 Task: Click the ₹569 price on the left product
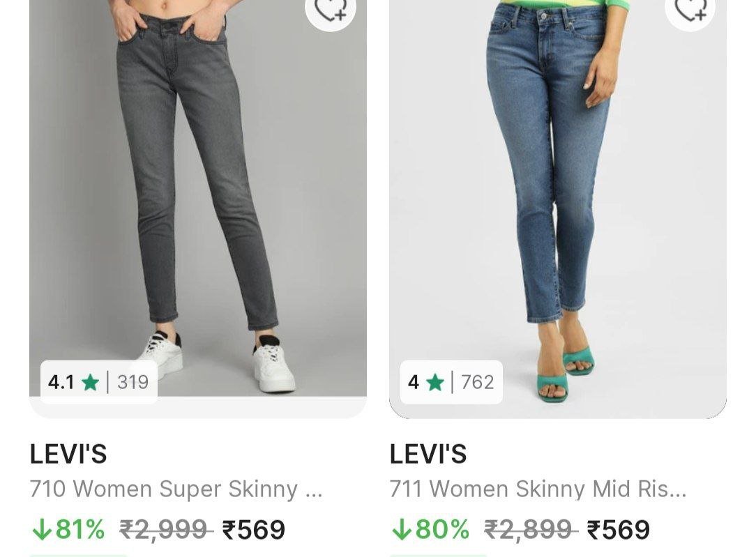[252, 529]
